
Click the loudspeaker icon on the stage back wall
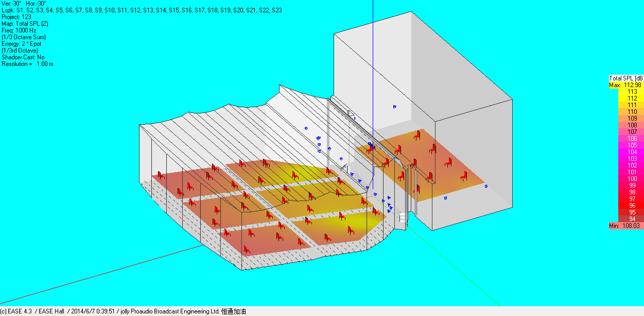point(394,107)
